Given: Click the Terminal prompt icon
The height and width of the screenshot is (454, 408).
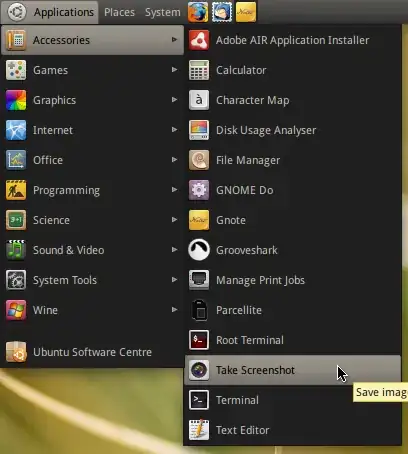Looking at the screenshot, I should 199,400.
